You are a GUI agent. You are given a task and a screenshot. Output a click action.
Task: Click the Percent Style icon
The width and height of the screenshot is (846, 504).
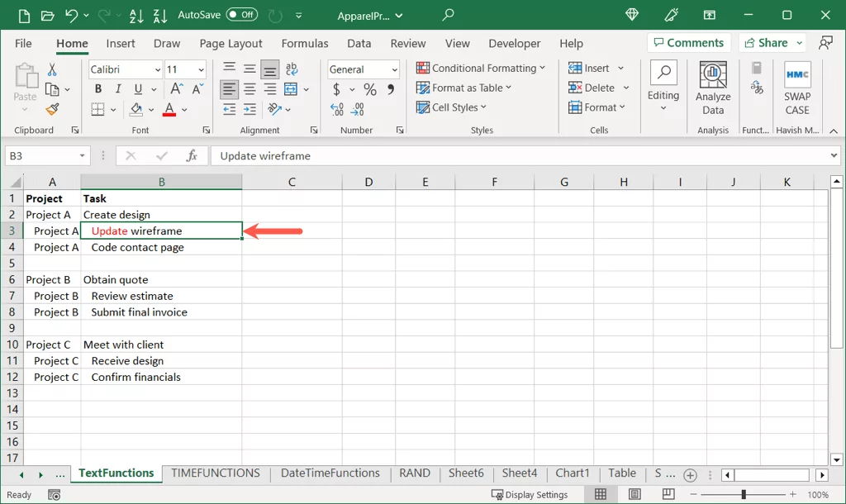(370, 89)
